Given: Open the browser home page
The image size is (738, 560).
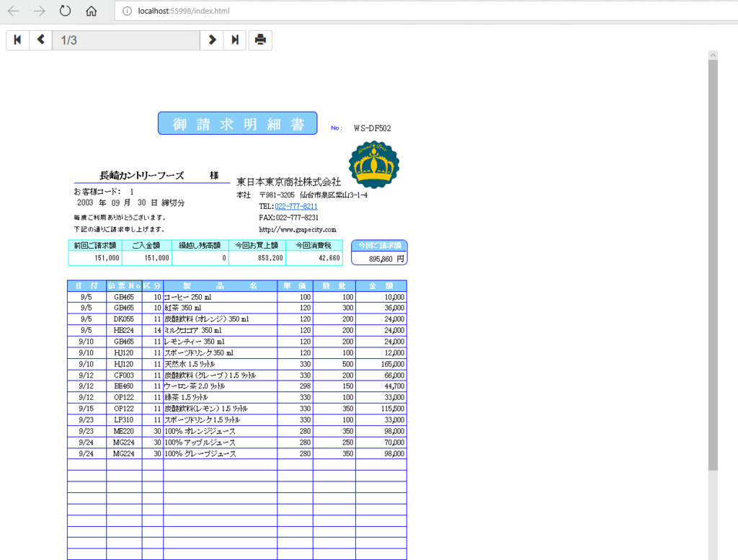Looking at the screenshot, I should [x=91, y=11].
